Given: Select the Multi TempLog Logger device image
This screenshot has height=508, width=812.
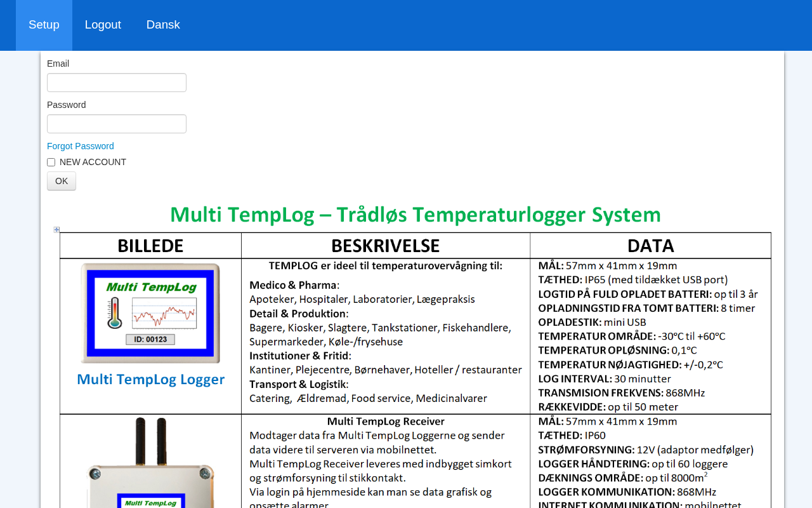Looking at the screenshot, I should (x=150, y=313).
